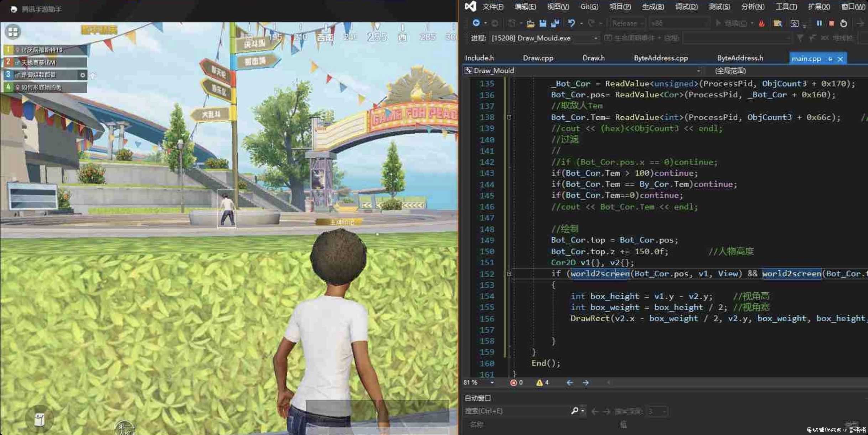The width and height of the screenshot is (868, 435).
Task: Open the 生成(B) menu
Action: tap(653, 6)
